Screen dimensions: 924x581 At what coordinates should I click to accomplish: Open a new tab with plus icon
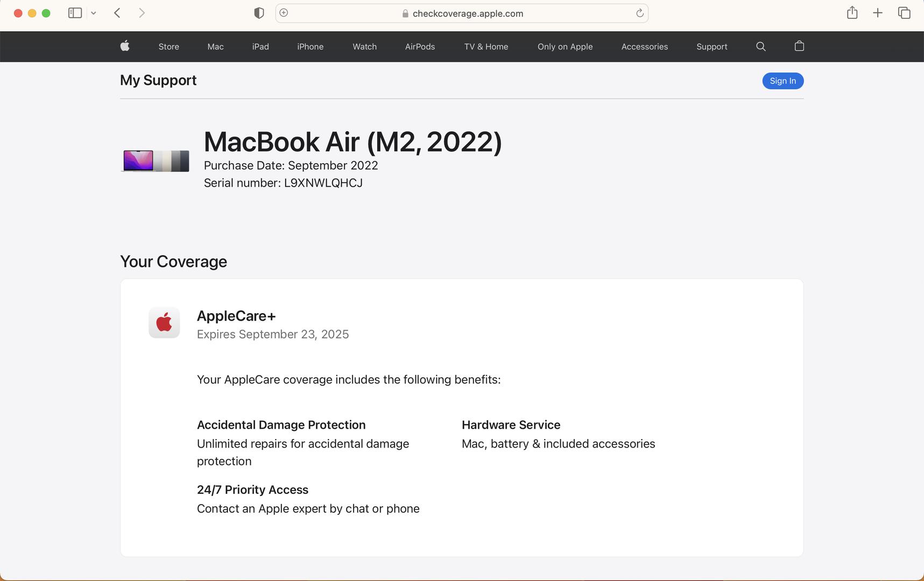pos(877,13)
